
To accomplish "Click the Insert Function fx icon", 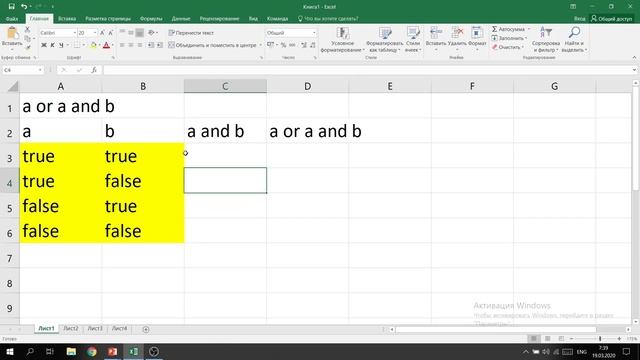I will [x=94, y=70].
